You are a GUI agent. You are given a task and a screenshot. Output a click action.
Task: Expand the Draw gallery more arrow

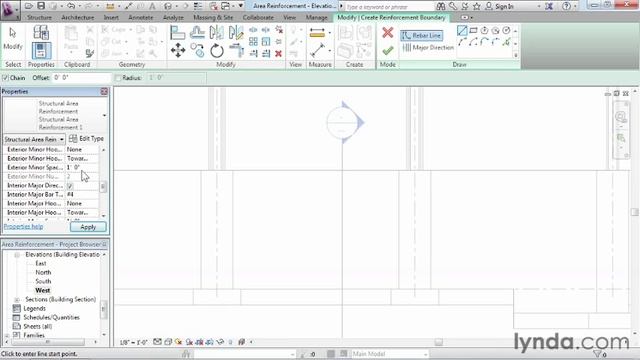tap(516, 55)
